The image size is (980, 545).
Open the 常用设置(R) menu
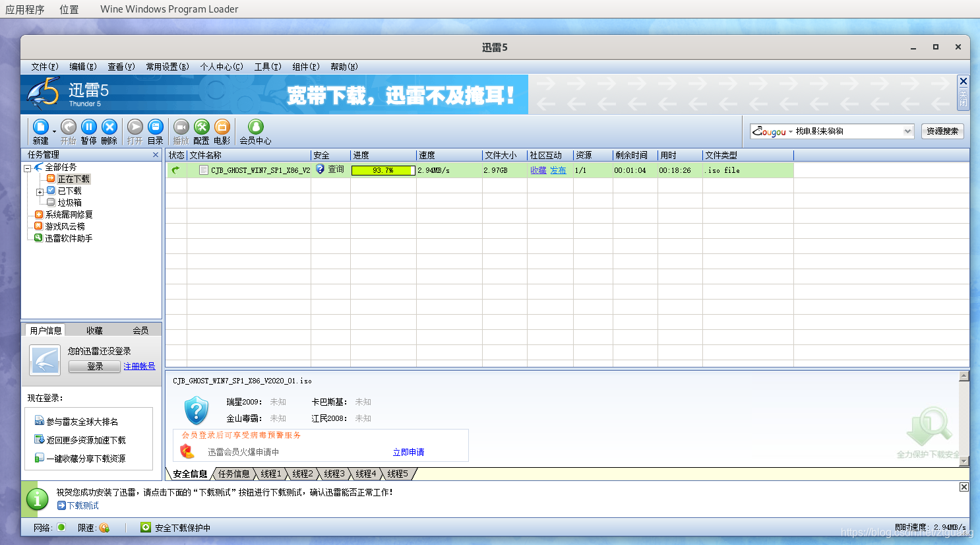click(168, 67)
